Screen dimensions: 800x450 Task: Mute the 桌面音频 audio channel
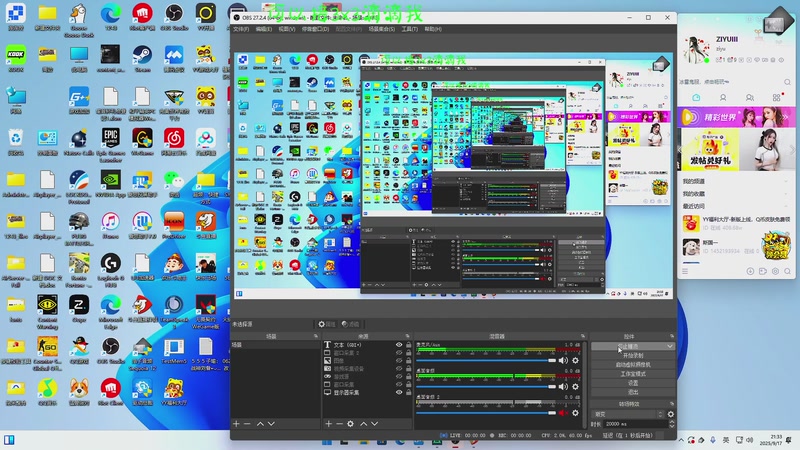[563, 387]
